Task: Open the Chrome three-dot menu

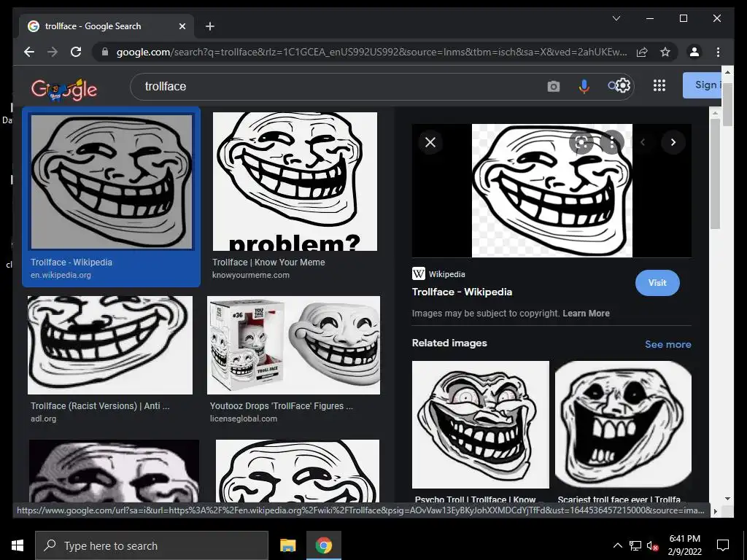Action: click(x=718, y=52)
